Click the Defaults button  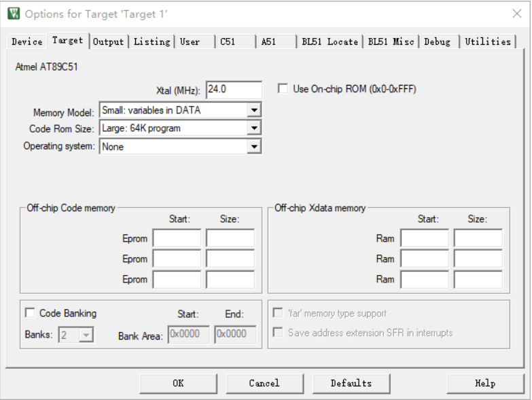[x=351, y=384]
